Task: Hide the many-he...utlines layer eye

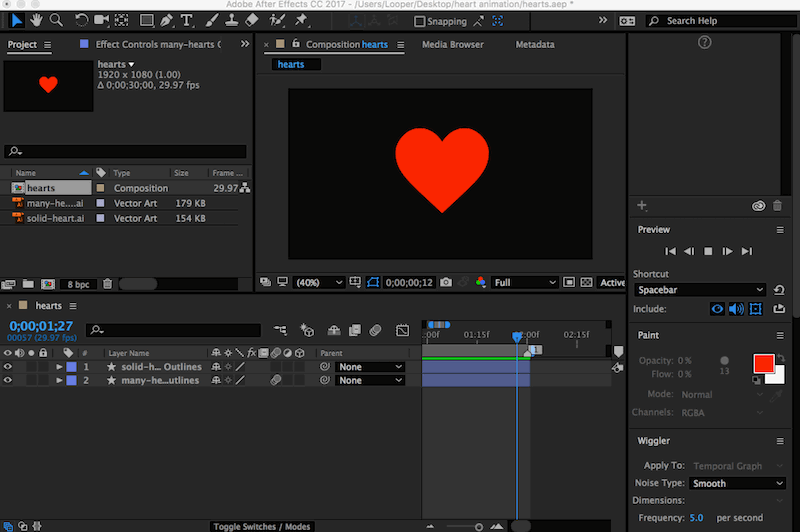Action: click(x=8, y=380)
